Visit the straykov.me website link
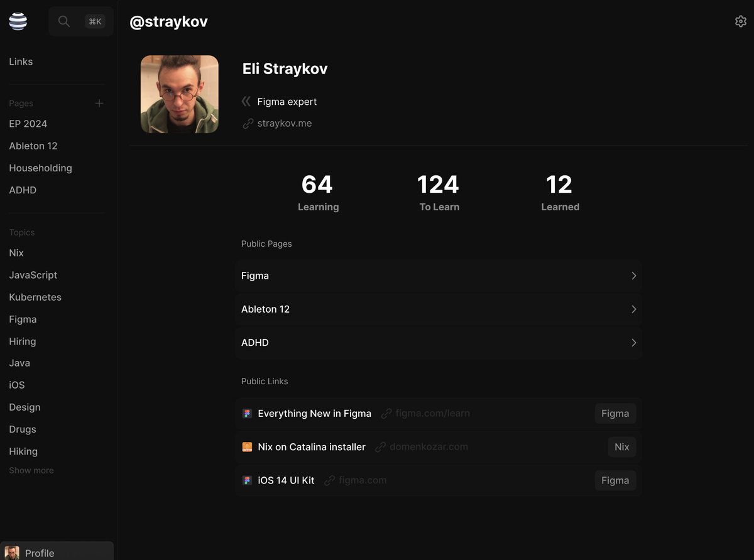Image resolution: width=754 pixels, height=560 pixels. 285,124
